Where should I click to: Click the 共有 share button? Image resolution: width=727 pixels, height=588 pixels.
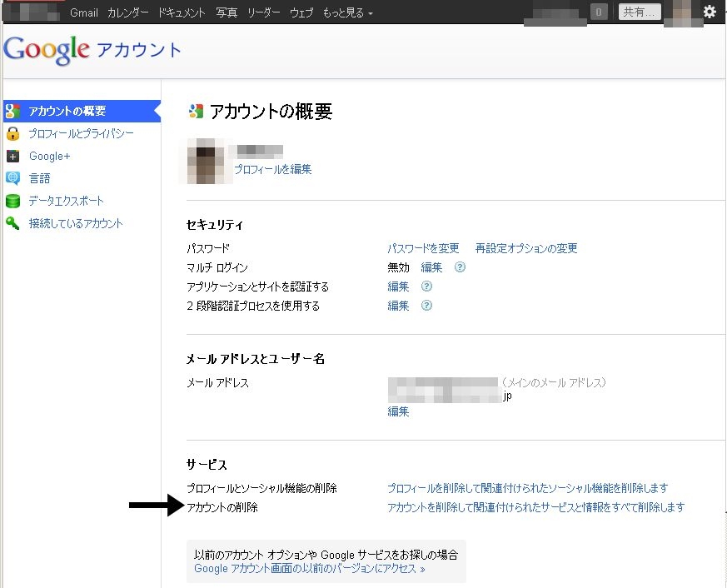[640, 12]
